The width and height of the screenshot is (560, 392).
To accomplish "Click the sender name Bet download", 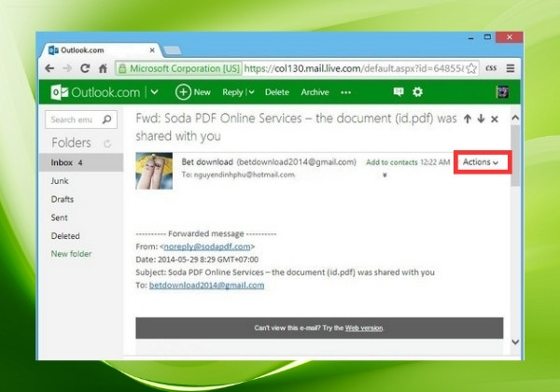I will coord(207,162).
